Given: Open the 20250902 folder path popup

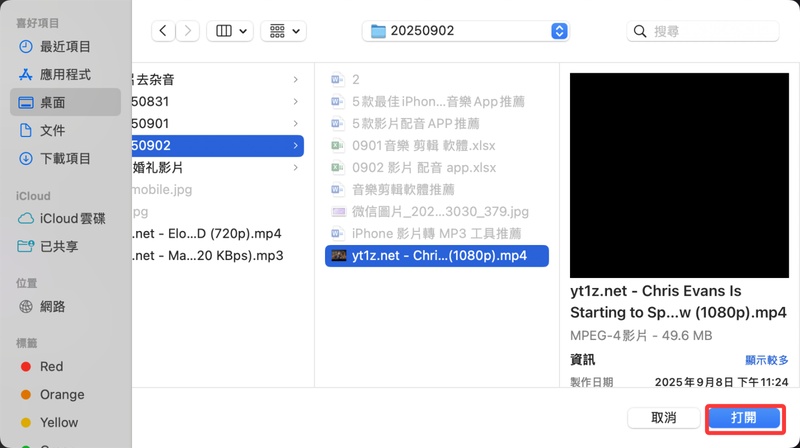Looking at the screenshot, I should 465,31.
